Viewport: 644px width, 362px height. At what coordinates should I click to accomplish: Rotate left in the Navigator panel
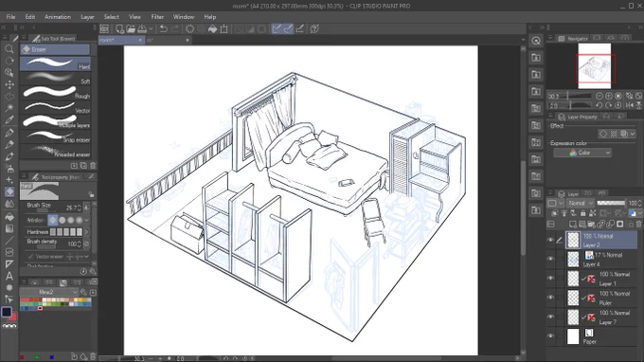tap(599, 105)
